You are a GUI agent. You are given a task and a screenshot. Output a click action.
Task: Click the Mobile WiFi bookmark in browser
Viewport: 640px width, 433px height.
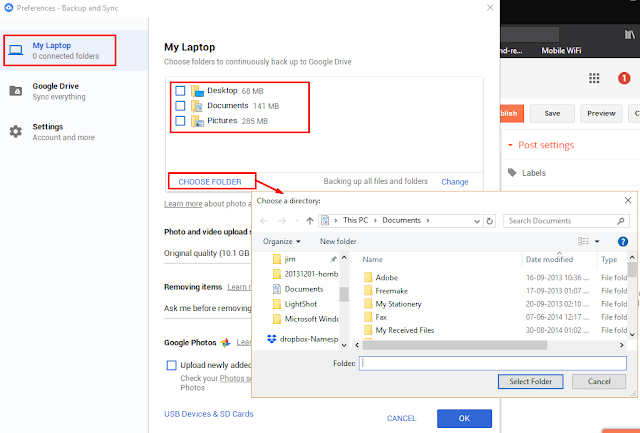click(x=561, y=51)
